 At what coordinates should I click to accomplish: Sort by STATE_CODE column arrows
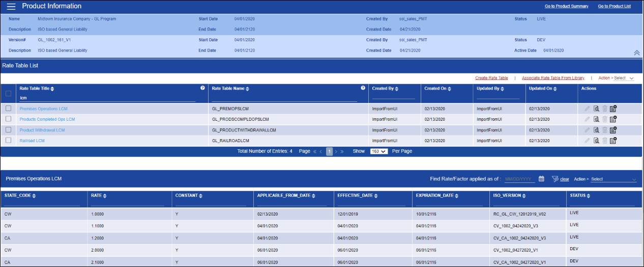[x=34, y=196]
